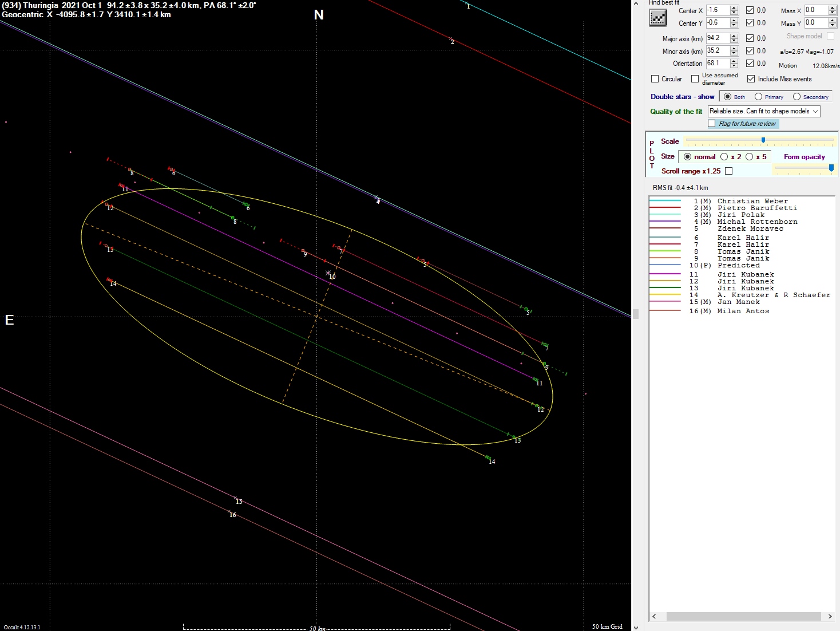Click the Form opacity slider thumb

tap(831, 168)
